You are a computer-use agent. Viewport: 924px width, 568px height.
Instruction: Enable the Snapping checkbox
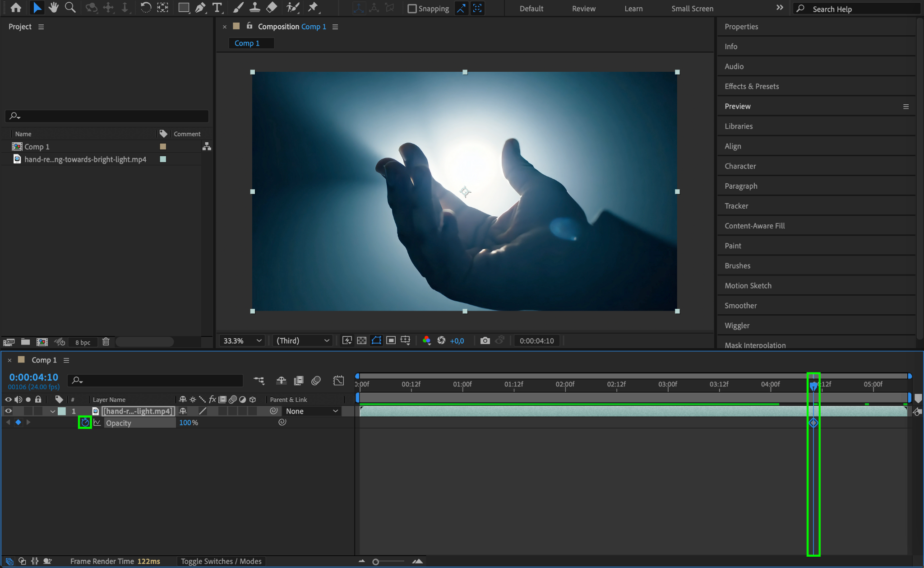tap(412, 9)
